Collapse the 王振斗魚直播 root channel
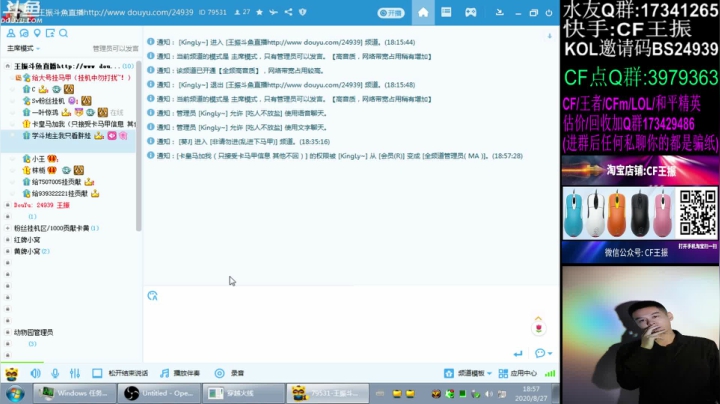The height and width of the screenshot is (404, 720). coord(7,66)
